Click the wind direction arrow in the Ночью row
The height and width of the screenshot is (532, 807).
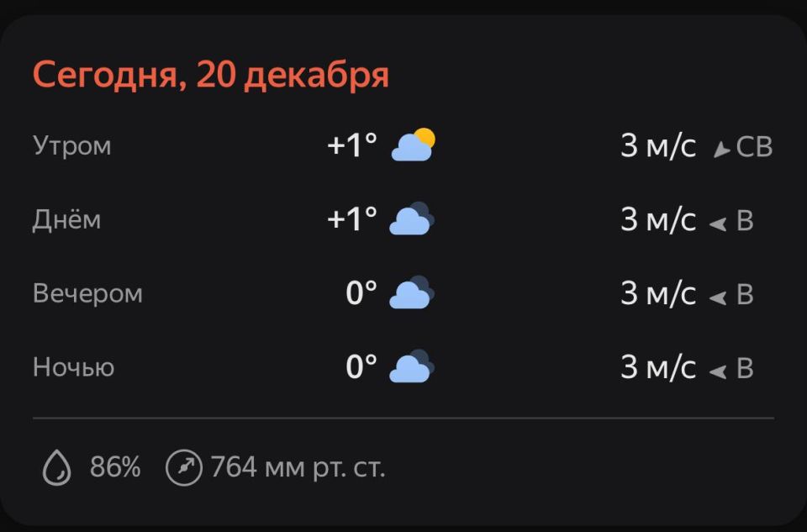(717, 371)
